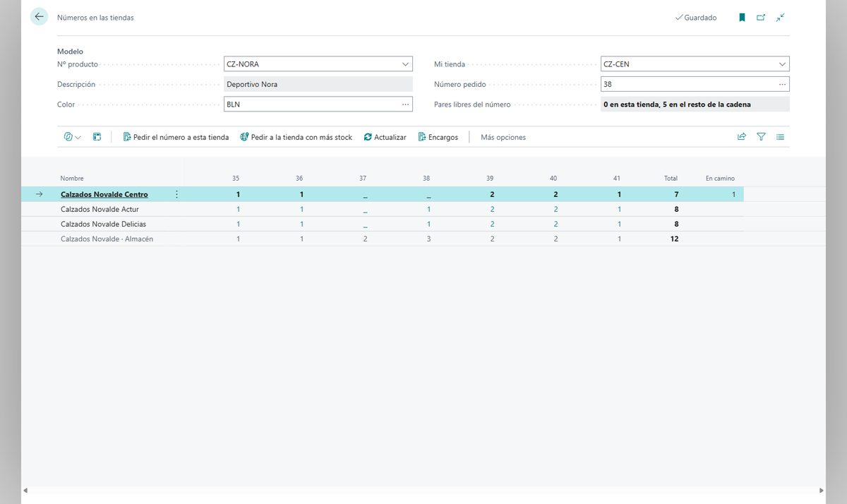The height and width of the screenshot is (504, 847).
Task: Expand the Nº producto dropdown
Action: 406,64
